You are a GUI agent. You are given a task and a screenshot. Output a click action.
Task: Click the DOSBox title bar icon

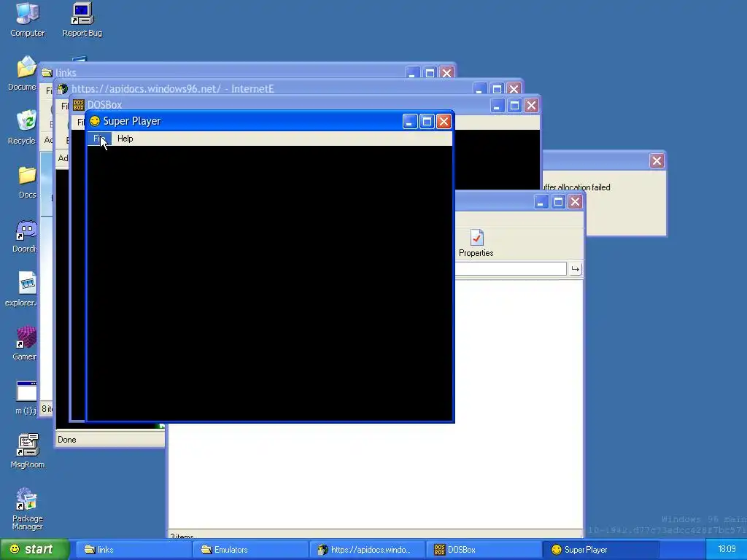coord(79,105)
